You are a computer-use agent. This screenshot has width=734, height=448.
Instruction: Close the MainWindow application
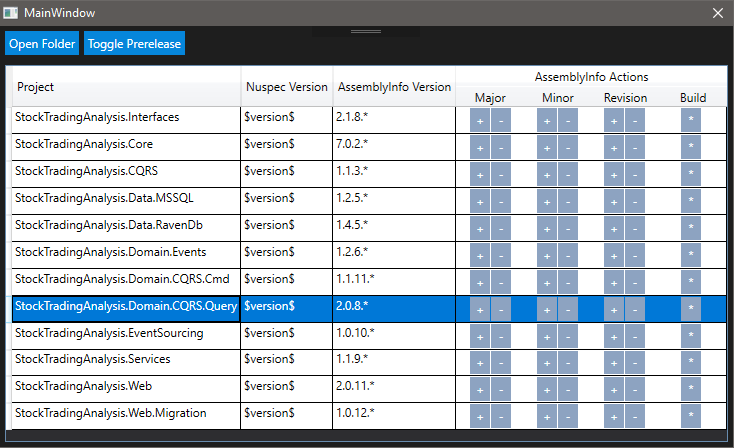pyautogui.click(x=716, y=13)
